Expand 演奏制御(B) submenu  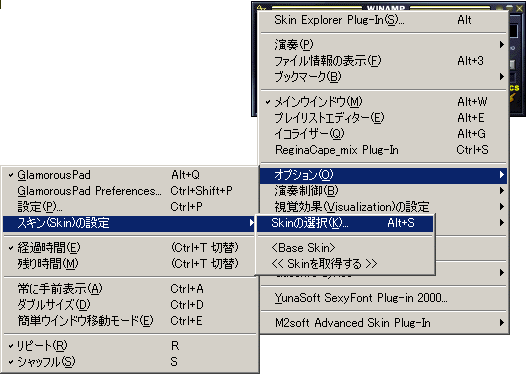[x=383, y=191]
